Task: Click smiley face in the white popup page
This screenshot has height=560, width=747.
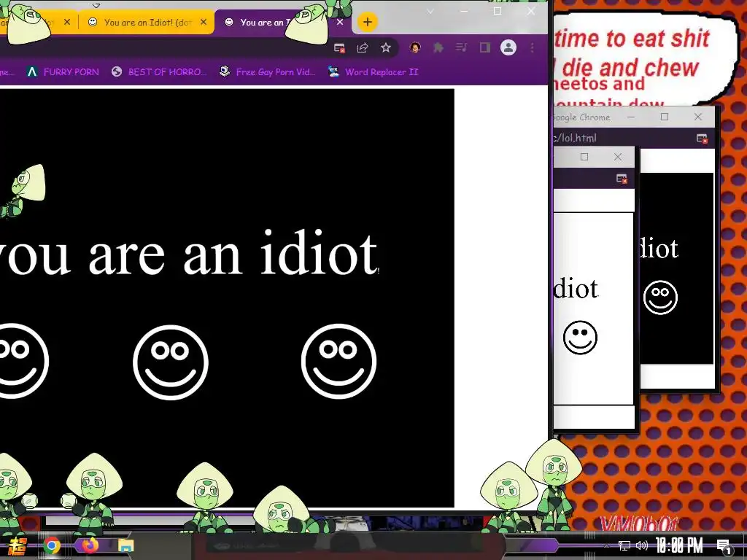Action: pos(580,337)
